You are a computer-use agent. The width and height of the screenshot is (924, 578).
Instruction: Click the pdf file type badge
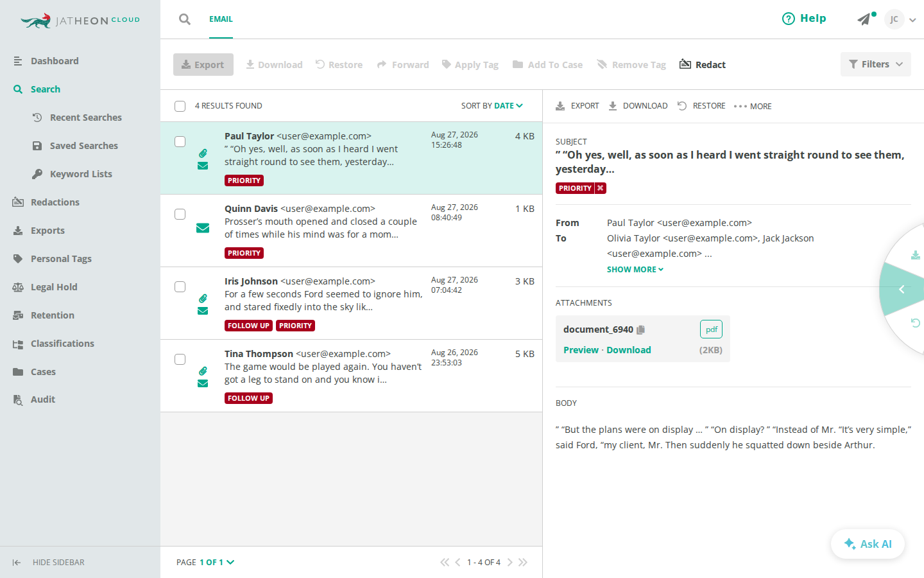point(711,329)
